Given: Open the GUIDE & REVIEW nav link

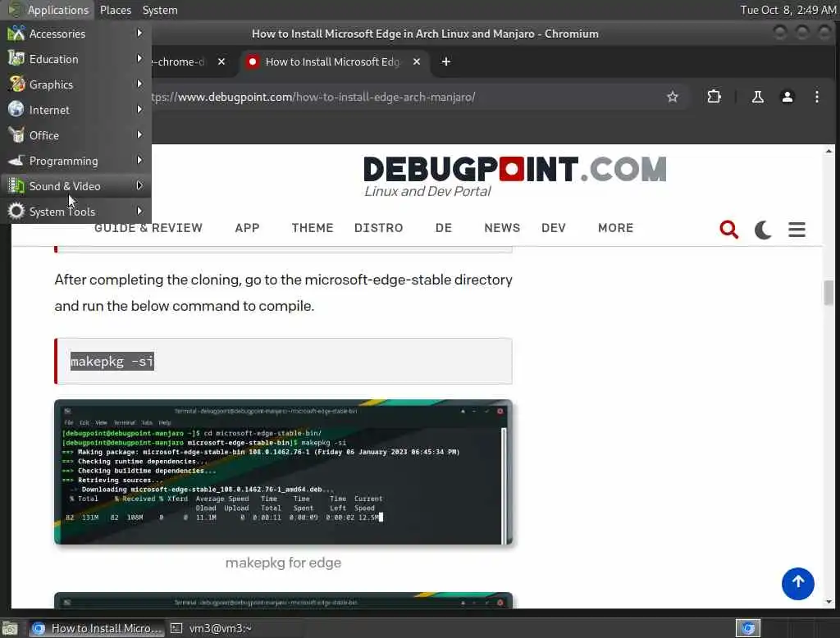Looking at the screenshot, I should (148, 228).
